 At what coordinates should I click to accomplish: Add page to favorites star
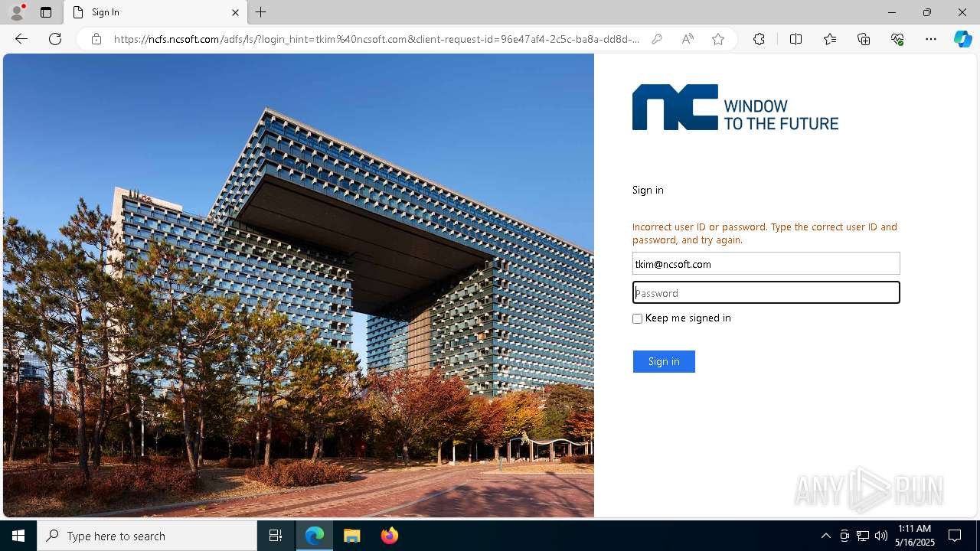click(718, 39)
